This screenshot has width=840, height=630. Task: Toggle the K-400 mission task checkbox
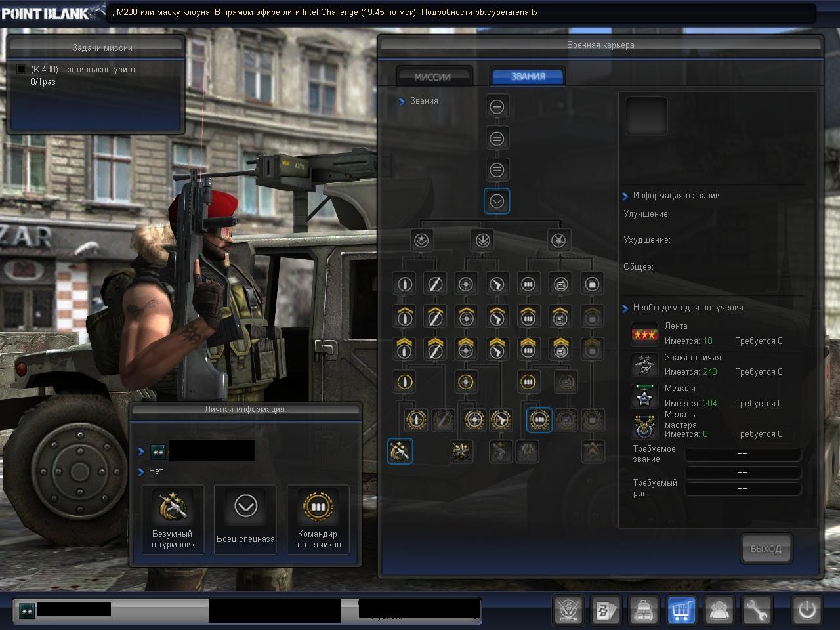22,69
